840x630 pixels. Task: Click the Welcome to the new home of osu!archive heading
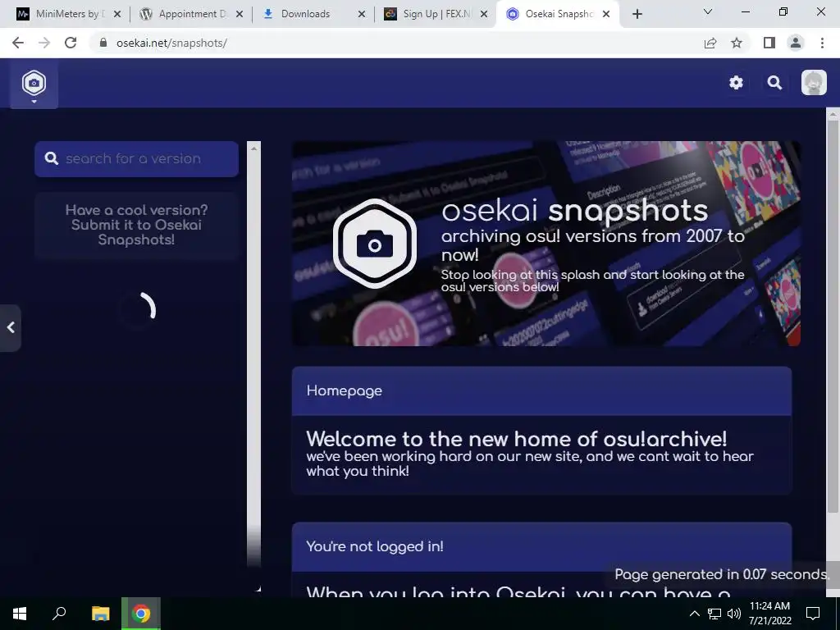517,440
